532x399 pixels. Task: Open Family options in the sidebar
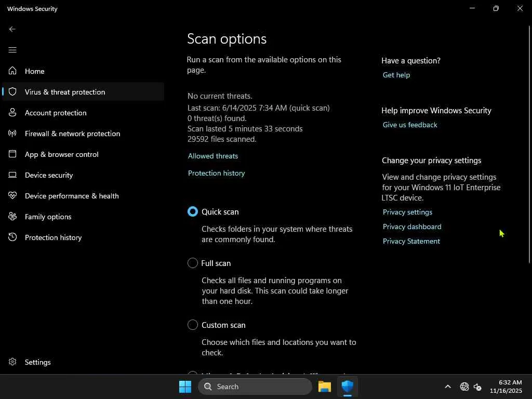point(83,217)
